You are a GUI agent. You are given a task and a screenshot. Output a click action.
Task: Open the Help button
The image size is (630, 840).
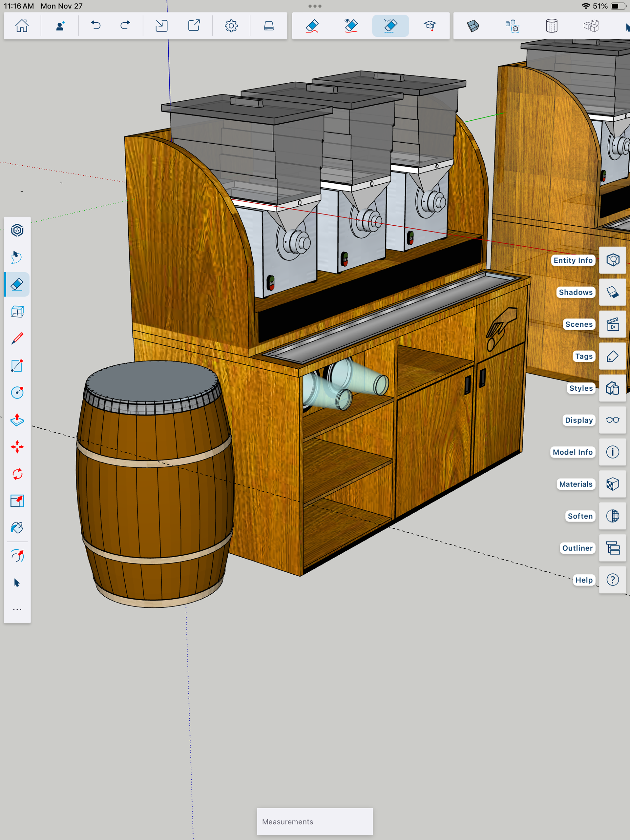click(x=612, y=580)
